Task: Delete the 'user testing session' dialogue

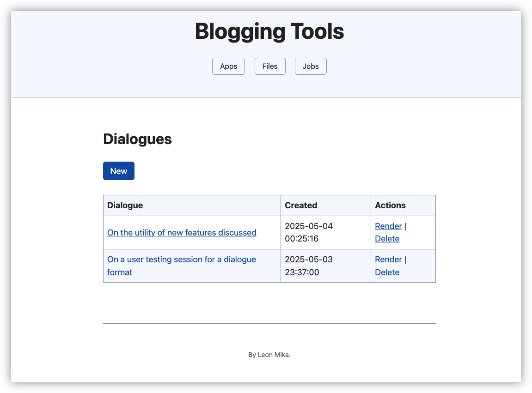Action: (387, 272)
